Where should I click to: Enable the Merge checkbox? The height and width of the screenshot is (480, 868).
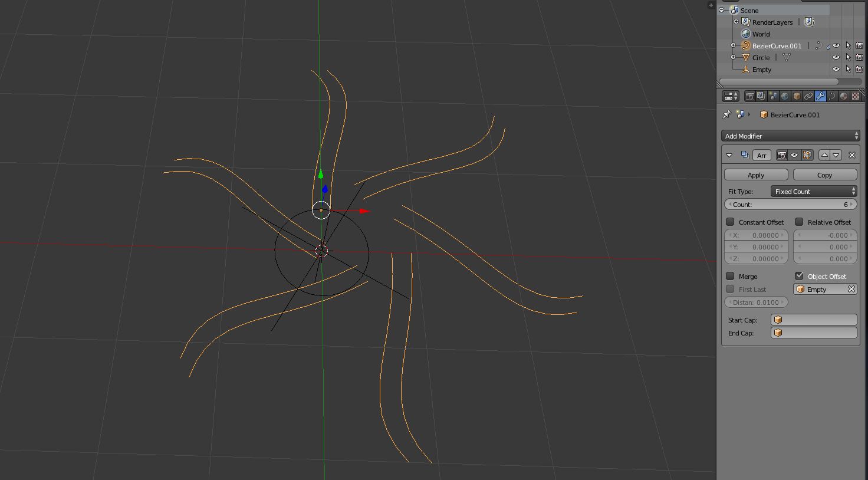coord(730,276)
